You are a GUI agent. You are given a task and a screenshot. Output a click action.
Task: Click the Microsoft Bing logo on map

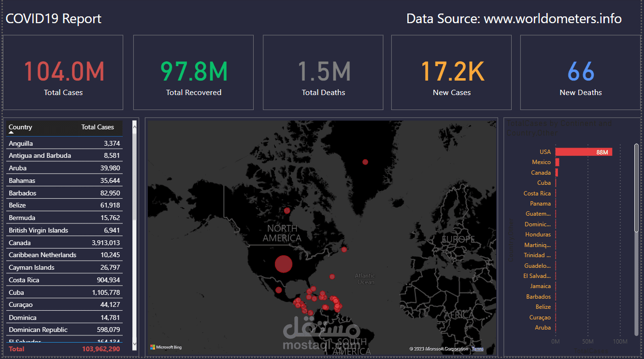pyautogui.click(x=166, y=347)
